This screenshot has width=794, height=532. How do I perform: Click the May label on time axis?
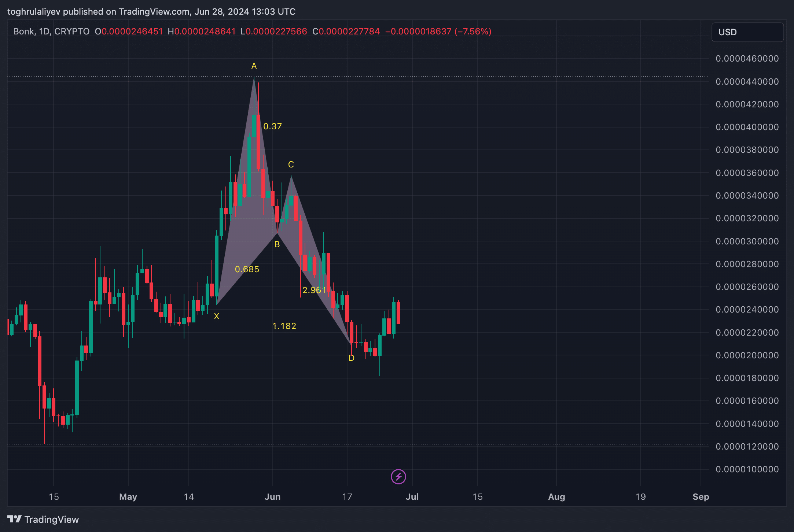128,497
